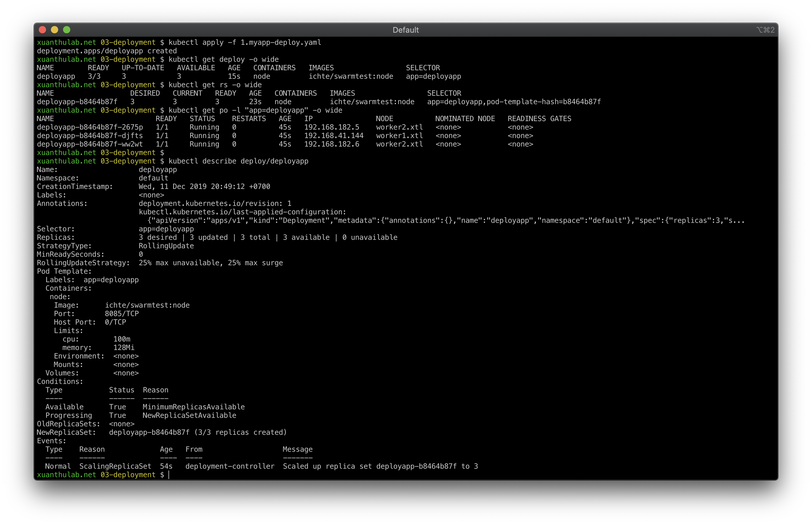Viewport: 812px width, 525px height.
Task: Click the kubectl apply command text
Action: (245, 42)
